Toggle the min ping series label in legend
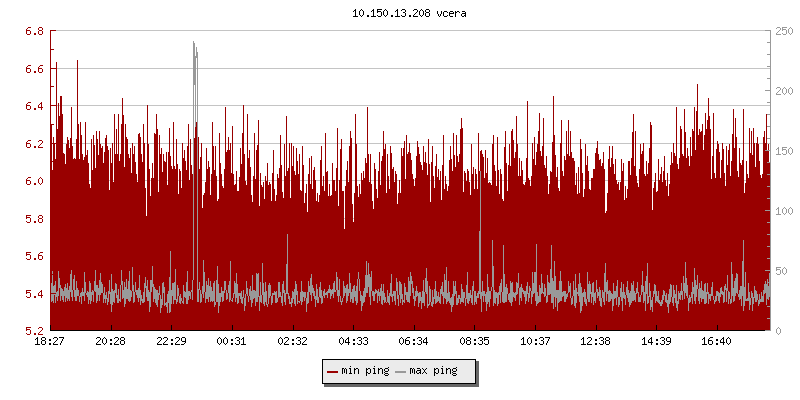The image size is (800, 400). (x=365, y=371)
